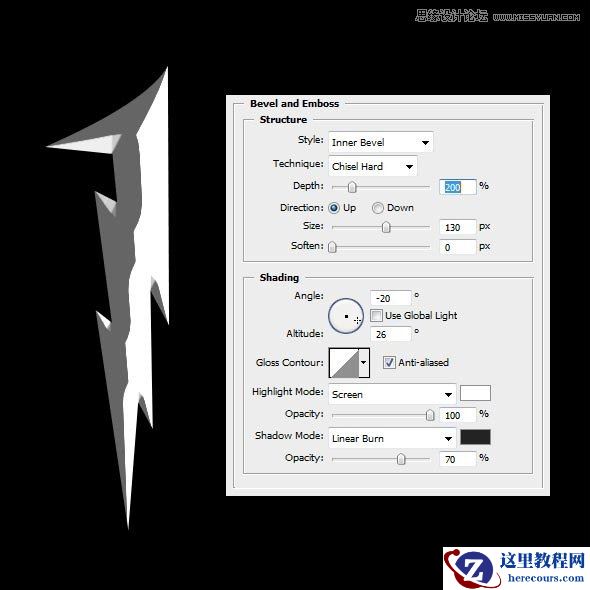Select the Down direction radio button
Screen dimensions: 590x590
377,208
